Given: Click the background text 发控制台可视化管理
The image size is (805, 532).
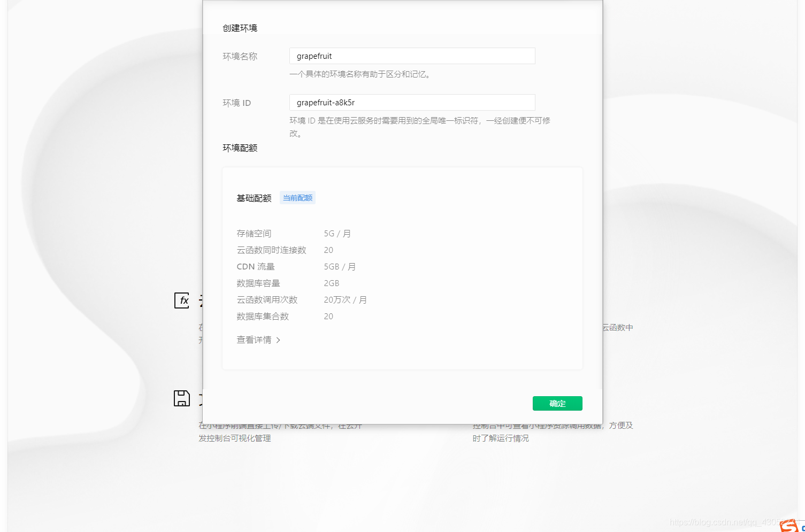Looking at the screenshot, I should click(235, 438).
